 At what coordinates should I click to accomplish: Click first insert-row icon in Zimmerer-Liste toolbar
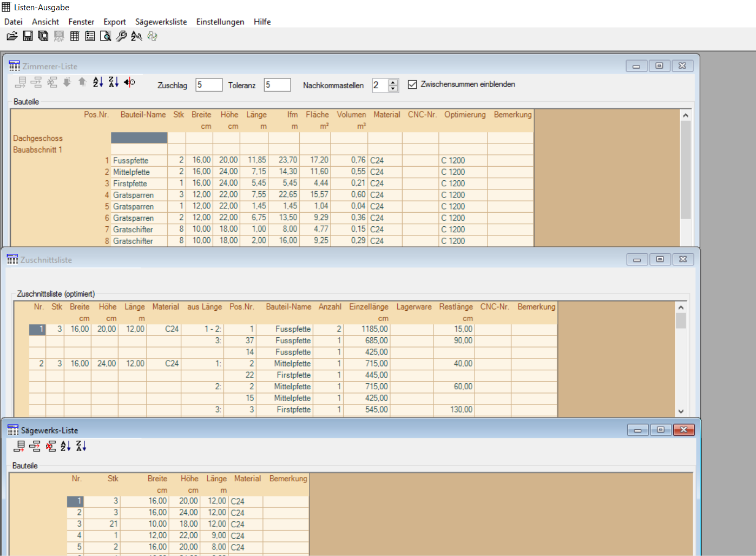(21, 82)
